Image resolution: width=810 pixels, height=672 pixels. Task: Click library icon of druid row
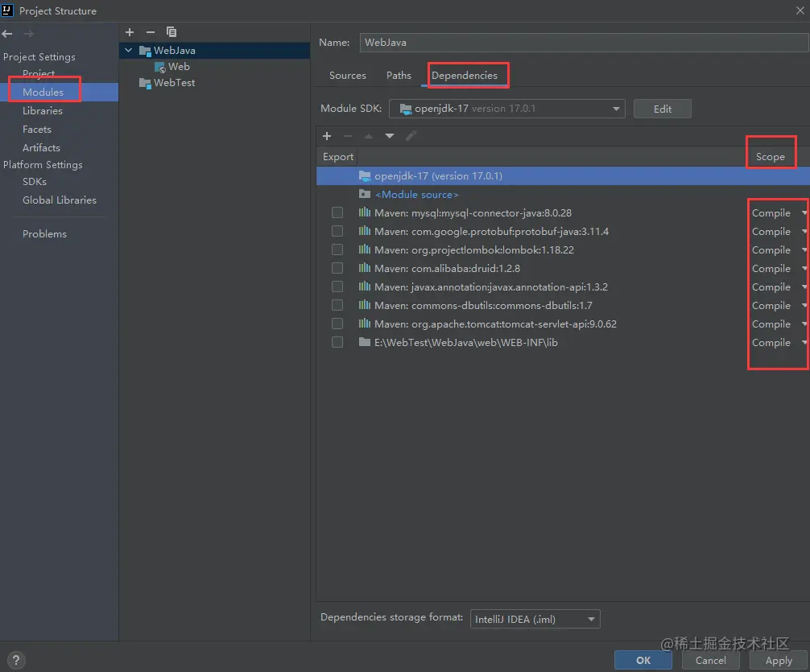tap(365, 268)
